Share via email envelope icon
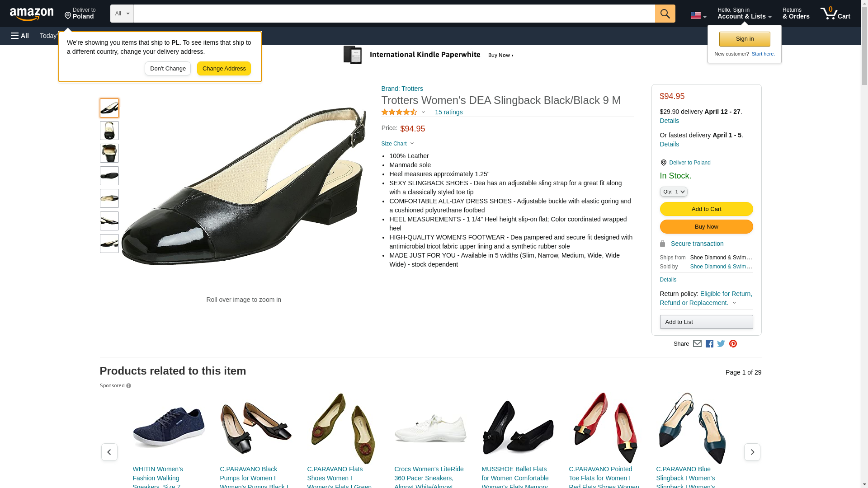Screen dimensions: 868x488 pyautogui.click(x=697, y=344)
